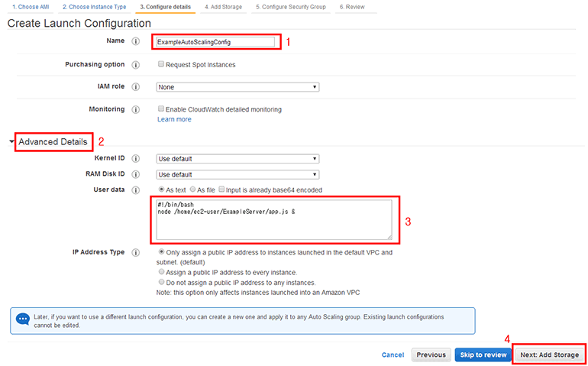The width and height of the screenshot is (588, 366).
Task: Click into the Name text field
Action: (x=214, y=42)
